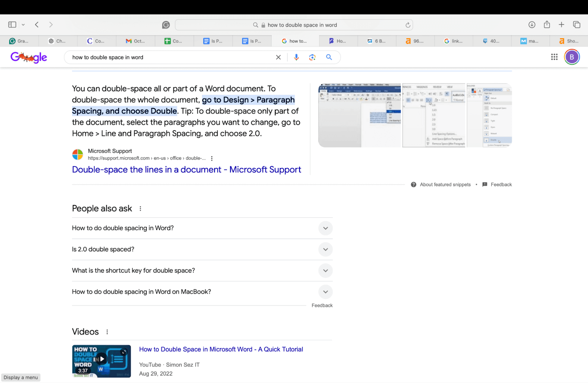Expand double spacing in Word on MacBook question
Screen dimensions: 588x383
pyautogui.click(x=202, y=292)
